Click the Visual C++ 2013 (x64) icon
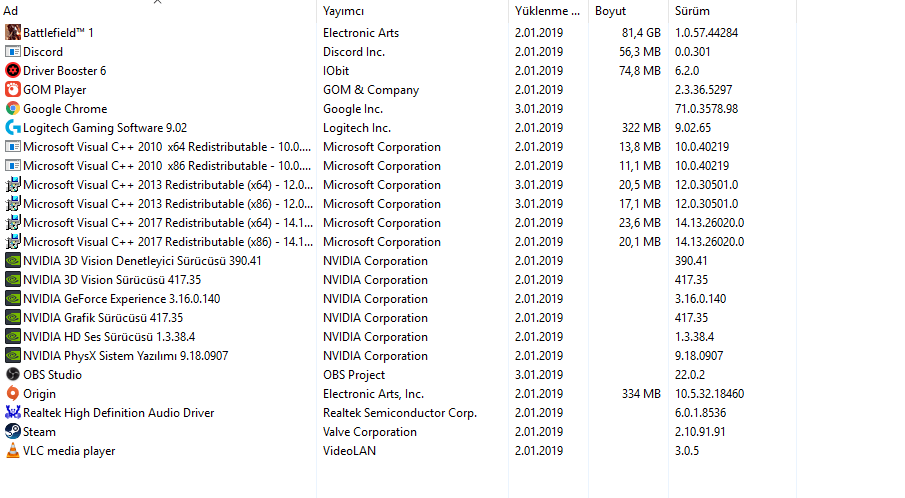The image size is (905, 498). 13,185
